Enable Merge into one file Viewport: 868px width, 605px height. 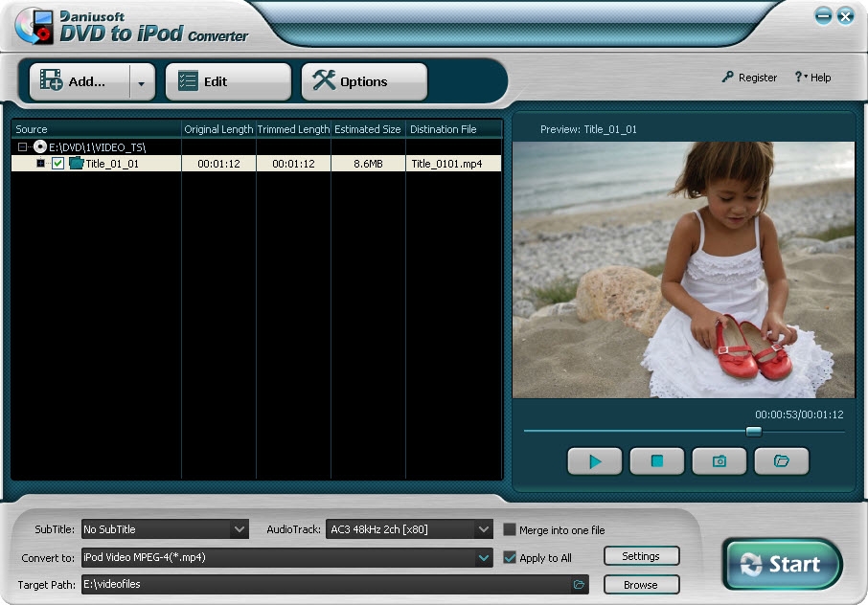tap(510, 529)
